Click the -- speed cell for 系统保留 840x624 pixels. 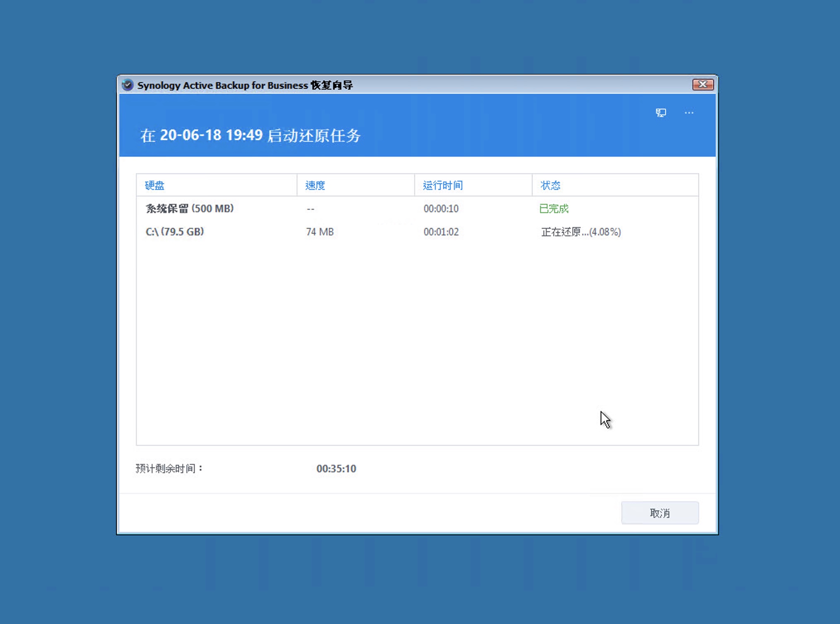(311, 209)
